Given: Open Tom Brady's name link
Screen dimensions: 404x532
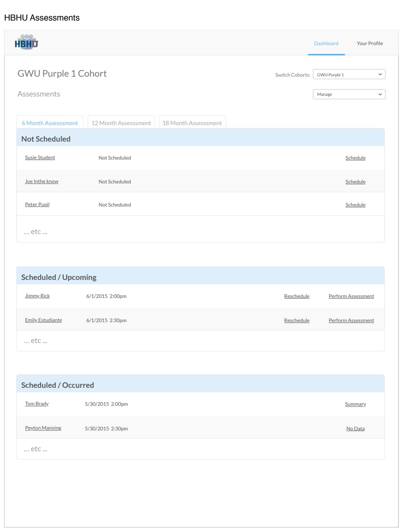Looking at the screenshot, I should tap(37, 404).
